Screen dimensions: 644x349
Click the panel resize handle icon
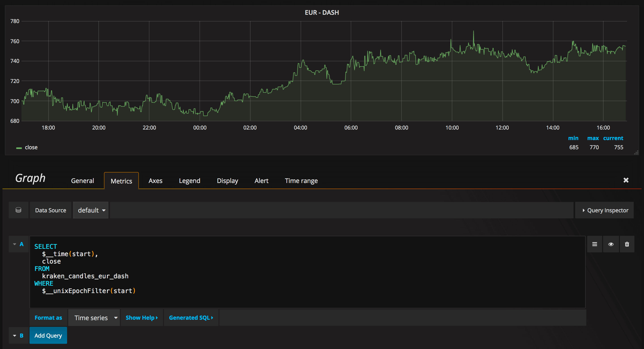click(636, 152)
